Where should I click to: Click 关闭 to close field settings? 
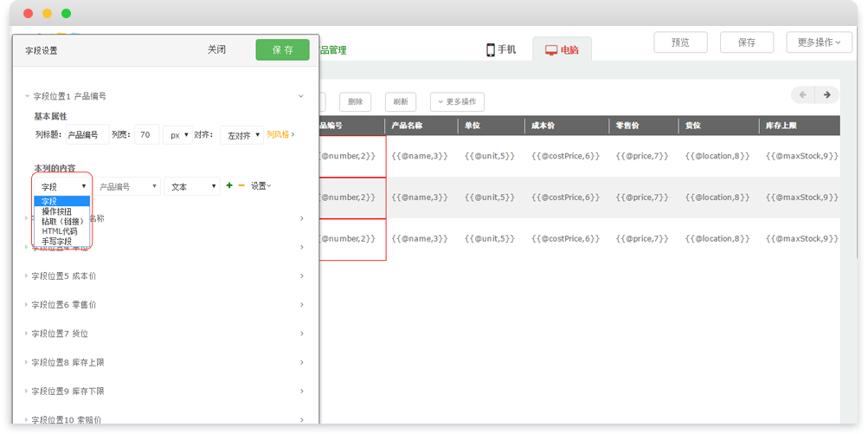click(x=216, y=50)
